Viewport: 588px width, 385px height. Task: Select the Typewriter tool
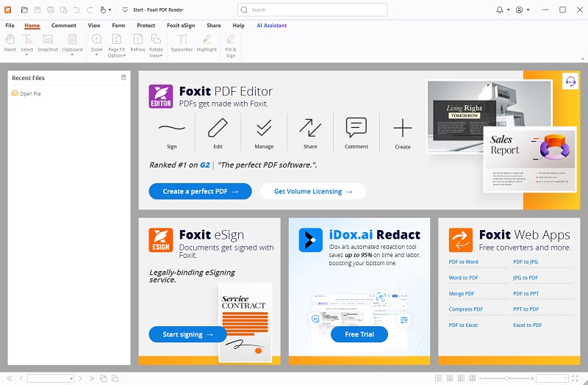182,43
